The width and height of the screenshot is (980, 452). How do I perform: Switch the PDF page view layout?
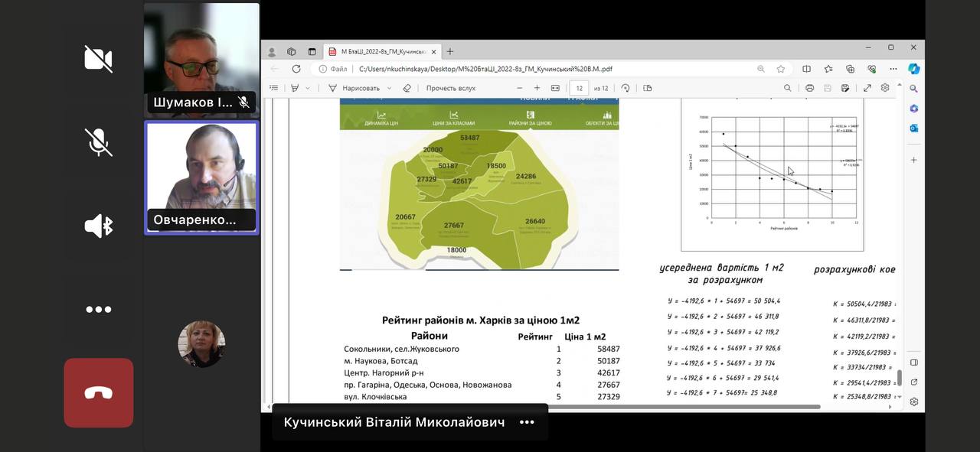(648, 88)
